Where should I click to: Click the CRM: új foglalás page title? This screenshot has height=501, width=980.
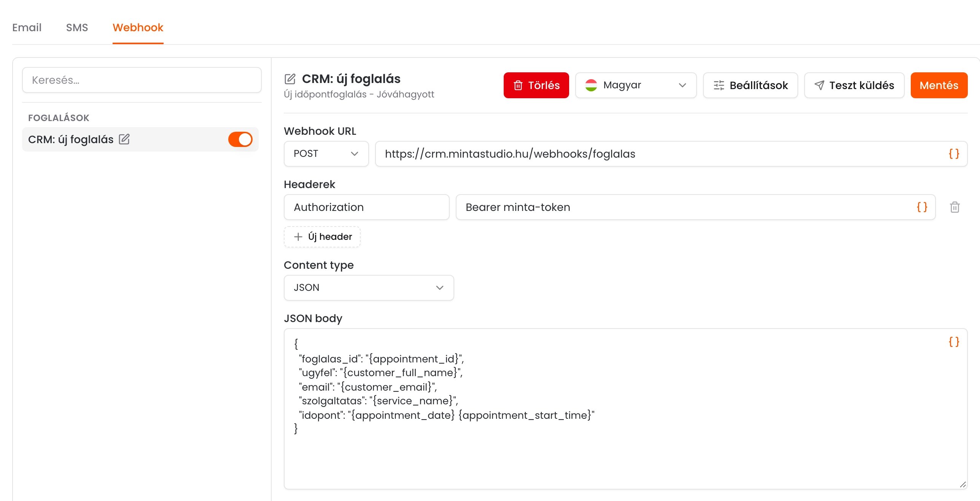point(351,79)
